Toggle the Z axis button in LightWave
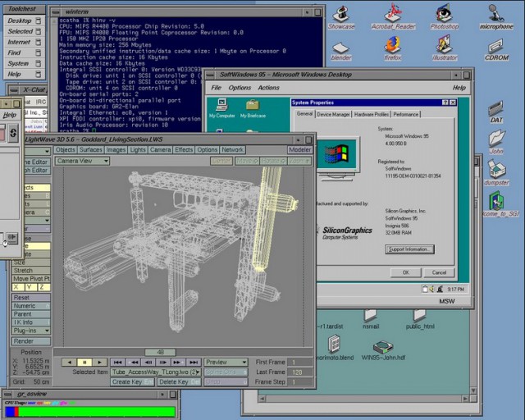The image size is (525, 420). (x=43, y=287)
